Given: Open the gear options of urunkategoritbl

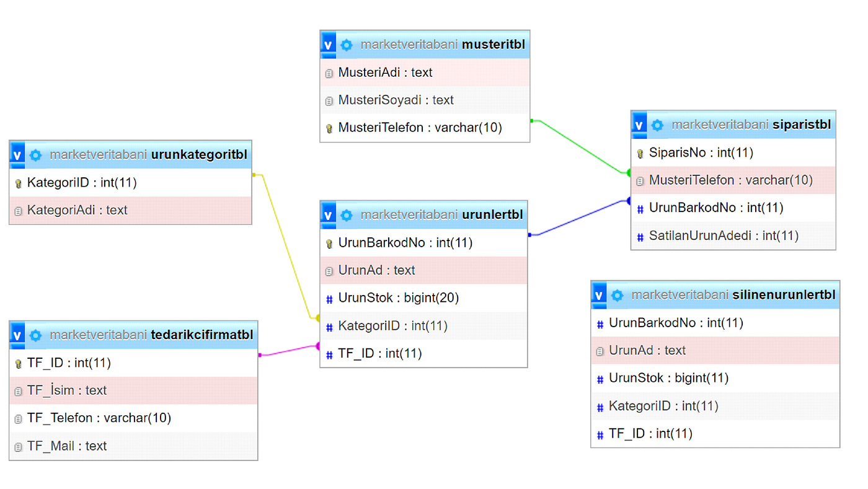Looking at the screenshot, I should click(x=35, y=155).
